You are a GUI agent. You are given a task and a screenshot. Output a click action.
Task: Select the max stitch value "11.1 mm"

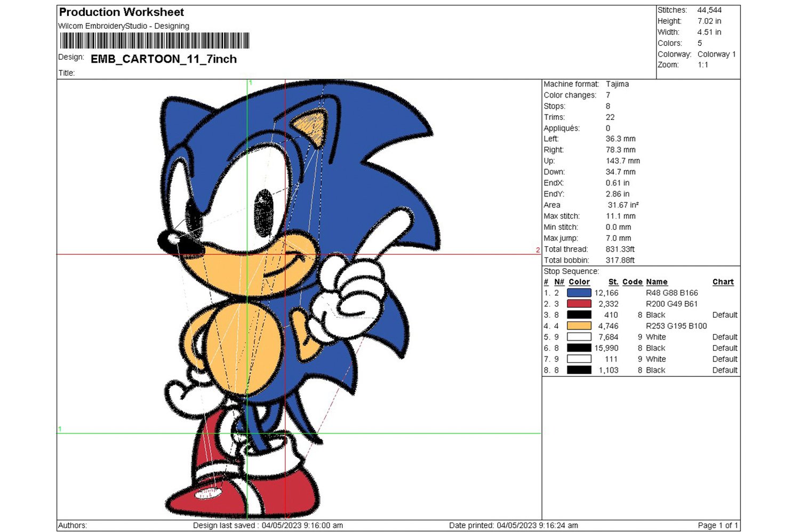click(x=621, y=216)
